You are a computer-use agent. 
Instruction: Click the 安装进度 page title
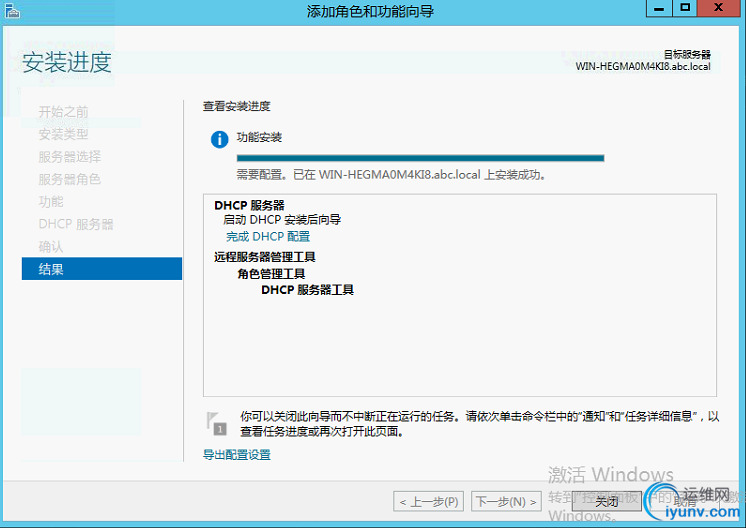tap(67, 62)
